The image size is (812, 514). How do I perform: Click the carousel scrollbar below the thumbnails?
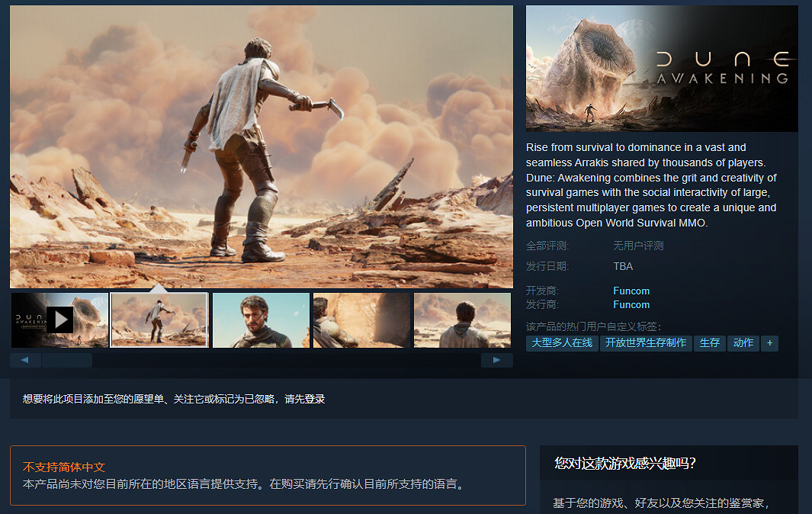pyautogui.click(x=69, y=359)
